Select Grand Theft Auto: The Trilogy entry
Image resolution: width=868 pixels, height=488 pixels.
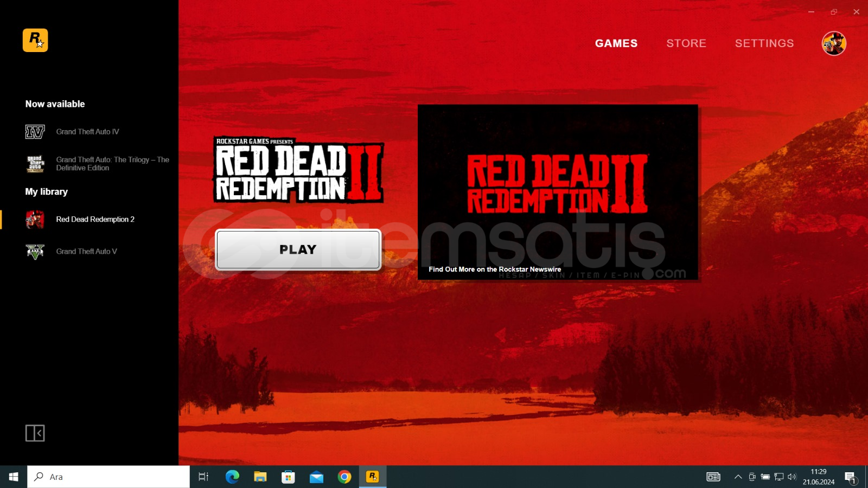point(112,164)
